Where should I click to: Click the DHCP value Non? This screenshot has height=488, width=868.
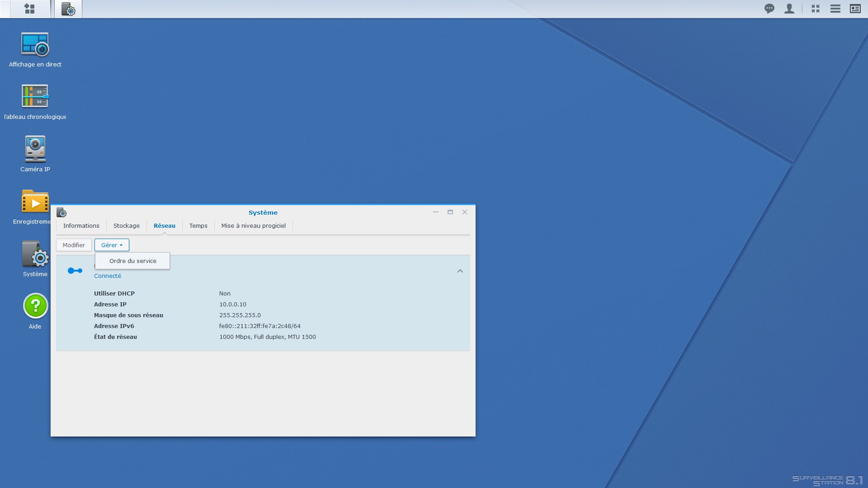point(225,293)
